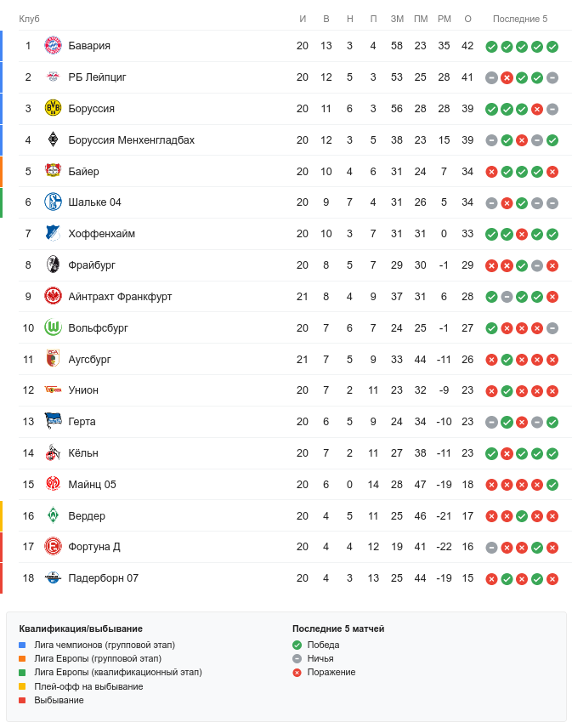Click Mainz 05's latest win indicator
The height and width of the screenshot is (728, 572).
point(552,485)
